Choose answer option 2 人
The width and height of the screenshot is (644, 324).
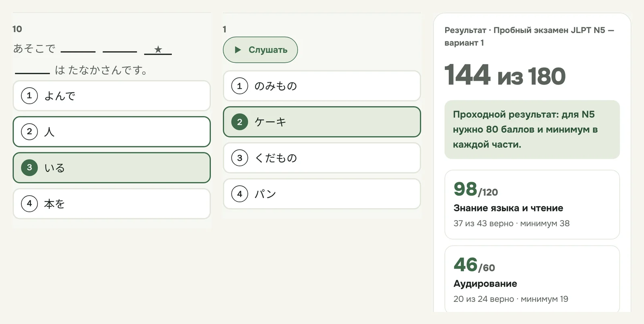(x=111, y=132)
